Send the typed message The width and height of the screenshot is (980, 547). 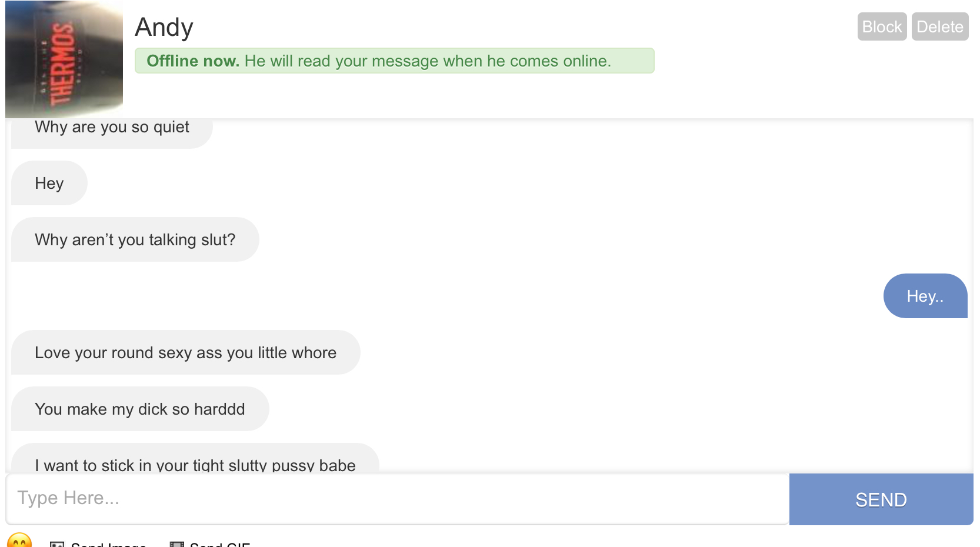tap(881, 499)
